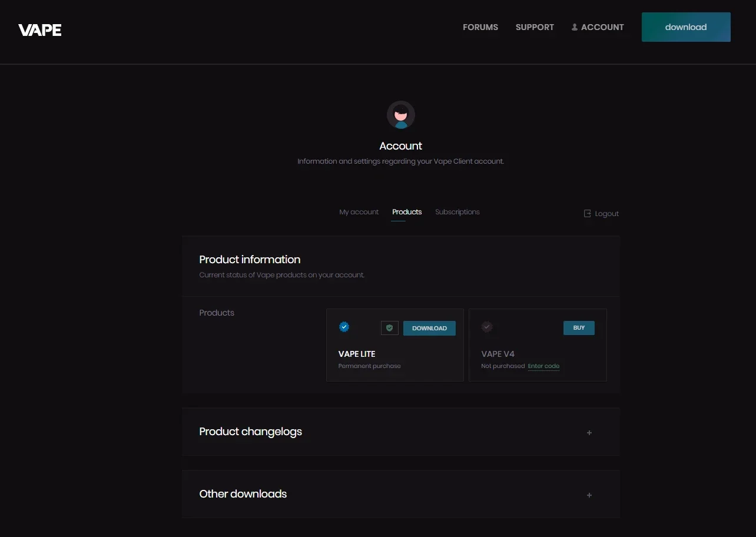Click the VAPE logo in header
The width and height of the screenshot is (756, 537).
pyautogui.click(x=39, y=30)
